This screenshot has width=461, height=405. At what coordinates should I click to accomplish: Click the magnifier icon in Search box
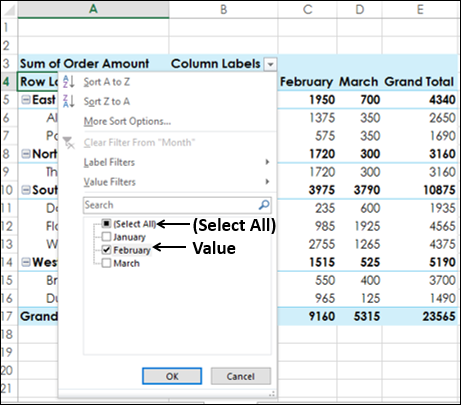[264, 205]
